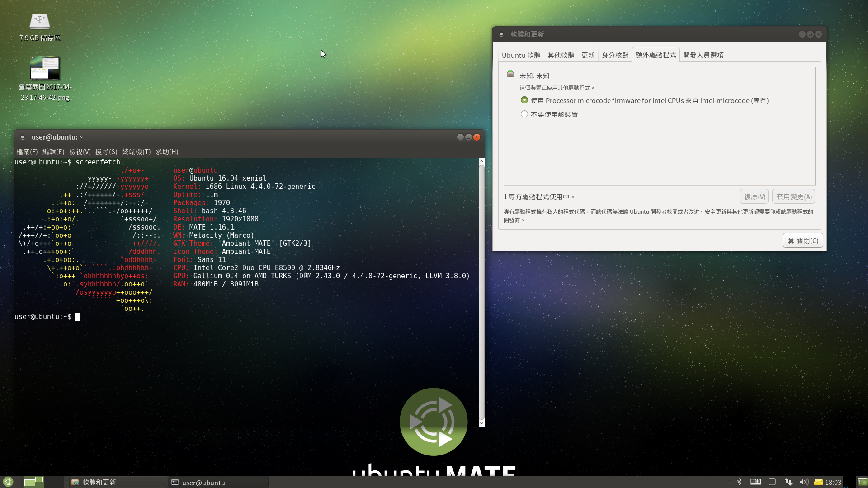
Task: Open the 終端機(T) menu in terminal
Action: pyautogui.click(x=137, y=152)
